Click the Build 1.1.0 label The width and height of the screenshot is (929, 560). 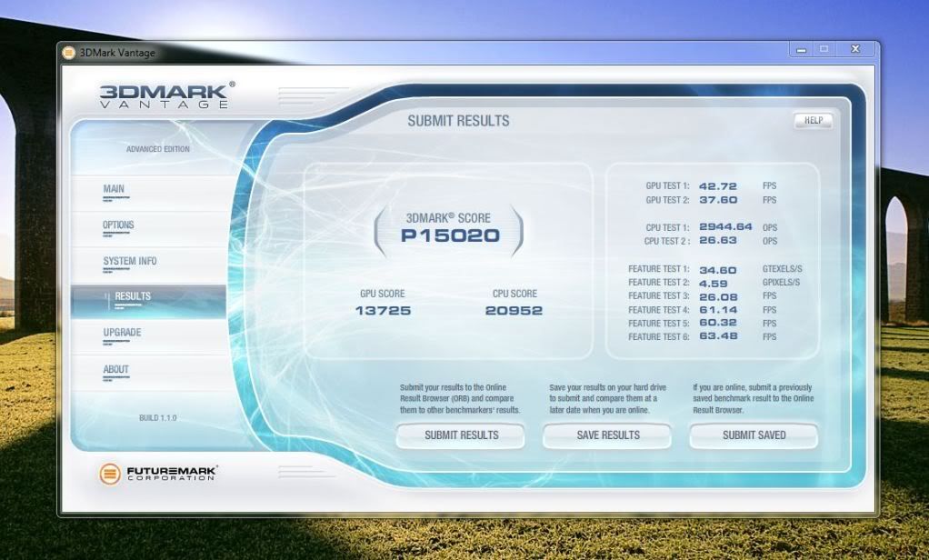157,418
